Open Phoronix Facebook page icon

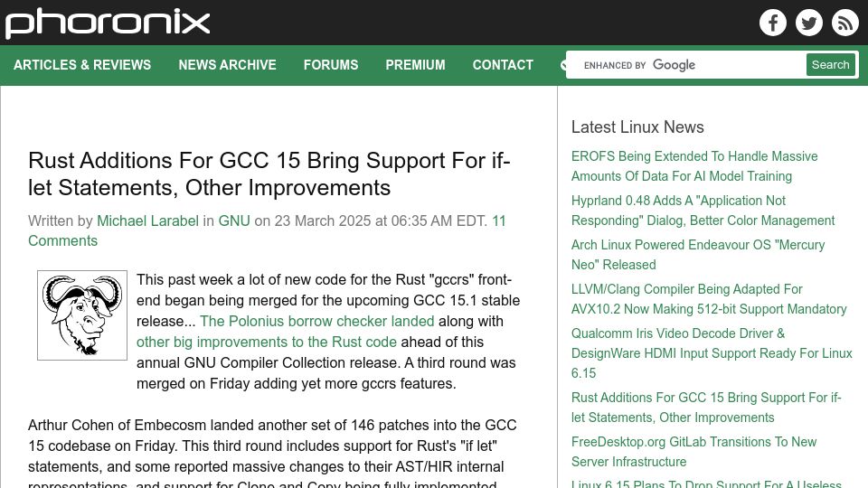click(x=773, y=23)
